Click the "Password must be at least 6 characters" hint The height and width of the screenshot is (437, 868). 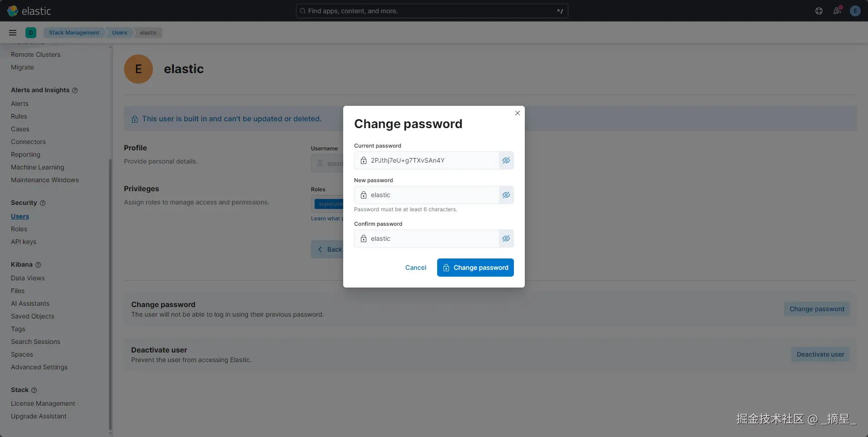(405, 209)
